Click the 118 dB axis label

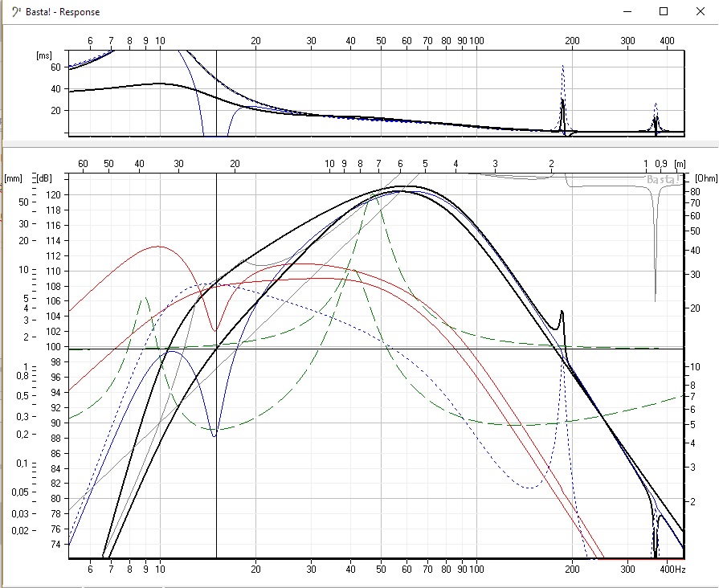[x=54, y=210]
